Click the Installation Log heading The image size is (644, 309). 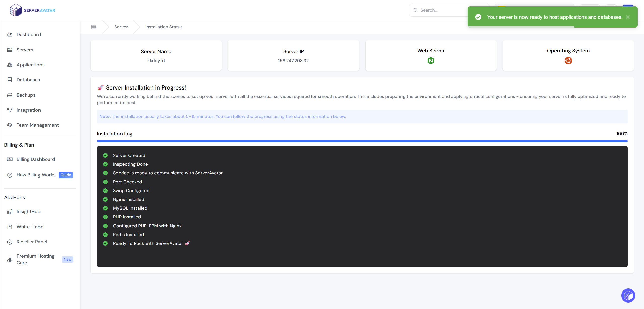[114, 134]
